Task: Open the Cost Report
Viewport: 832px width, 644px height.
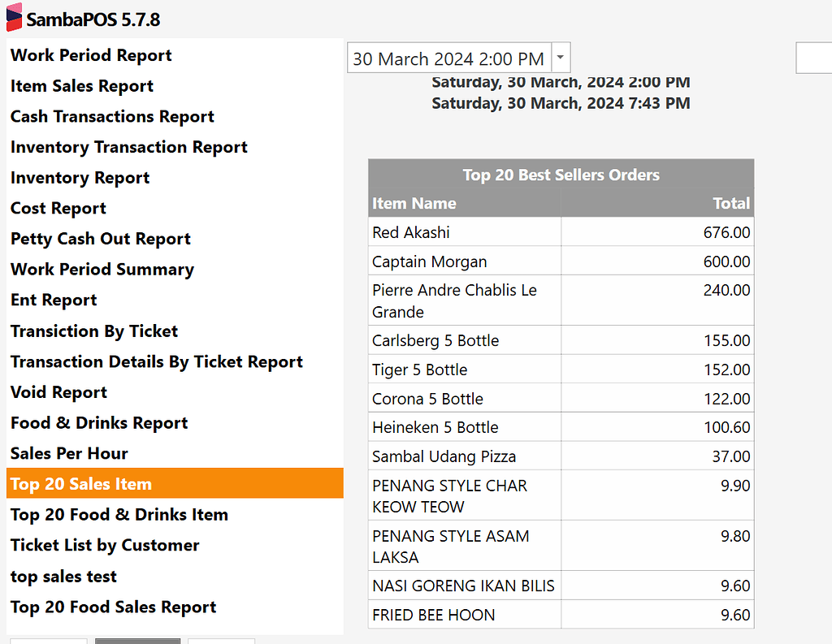Action: (58, 208)
